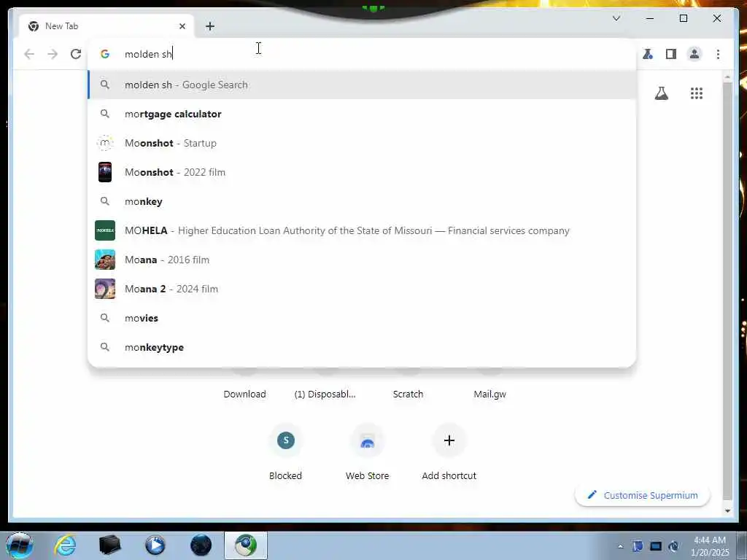The image size is (747, 560).
Task: Click Customise Supermium button
Action: 643,495
